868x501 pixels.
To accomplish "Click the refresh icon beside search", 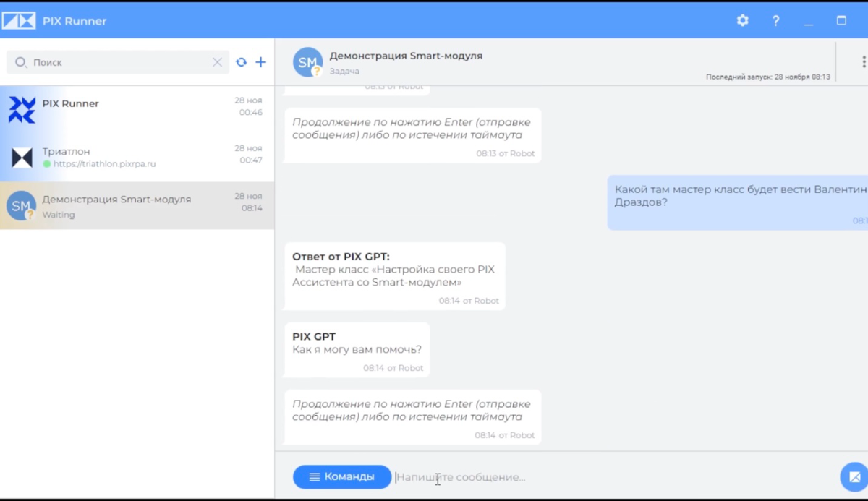I will [x=242, y=62].
